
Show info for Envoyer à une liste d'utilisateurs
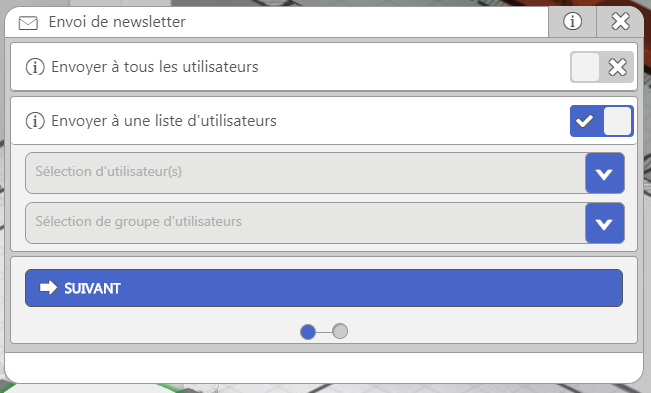[35, 121]
